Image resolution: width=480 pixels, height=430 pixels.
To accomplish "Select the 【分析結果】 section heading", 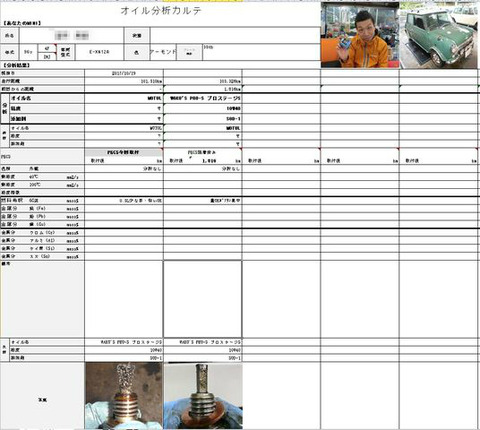I will click(x=16, y=65).
